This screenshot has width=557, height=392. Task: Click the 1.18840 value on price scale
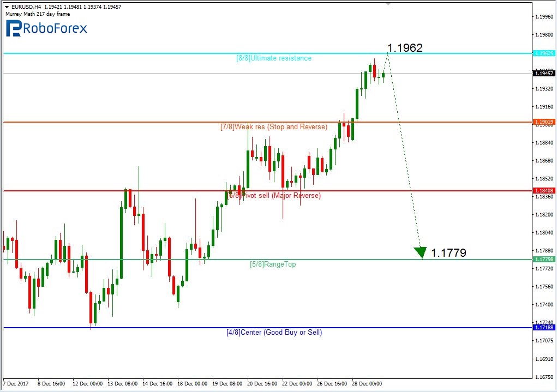point(544,143)
